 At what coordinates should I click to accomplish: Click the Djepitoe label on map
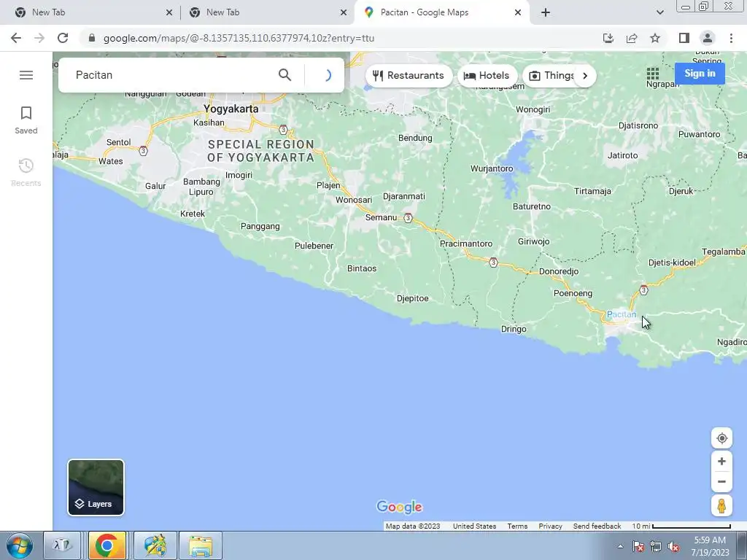[x=413, y=298]
